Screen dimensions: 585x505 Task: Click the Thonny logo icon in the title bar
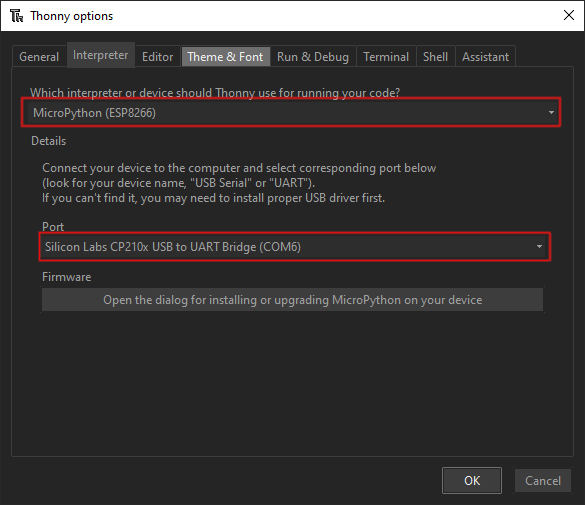coord(16,16)
